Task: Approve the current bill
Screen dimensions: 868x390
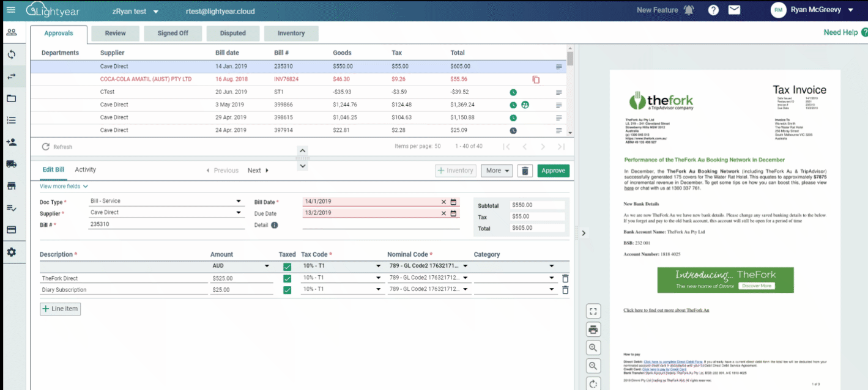Action: point(553,171)
